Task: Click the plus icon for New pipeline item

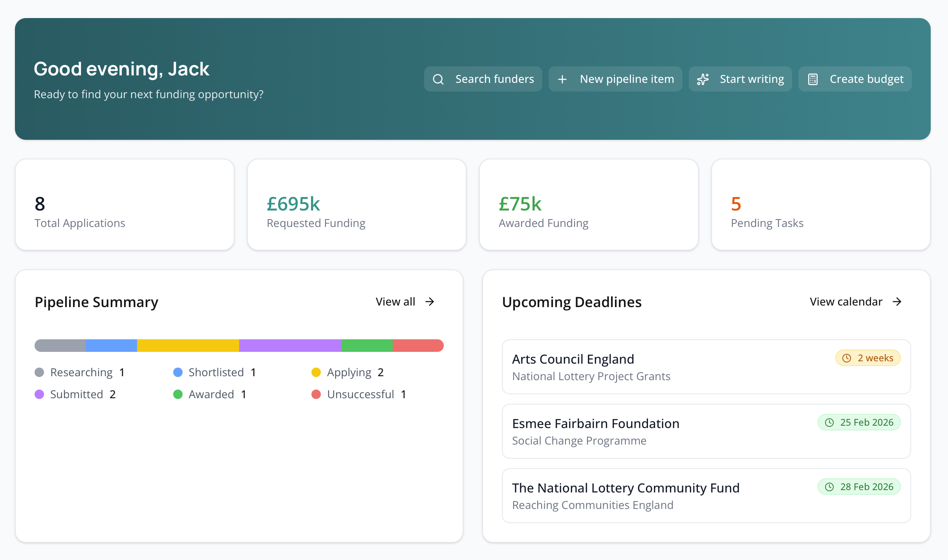Action: (562, 79)
